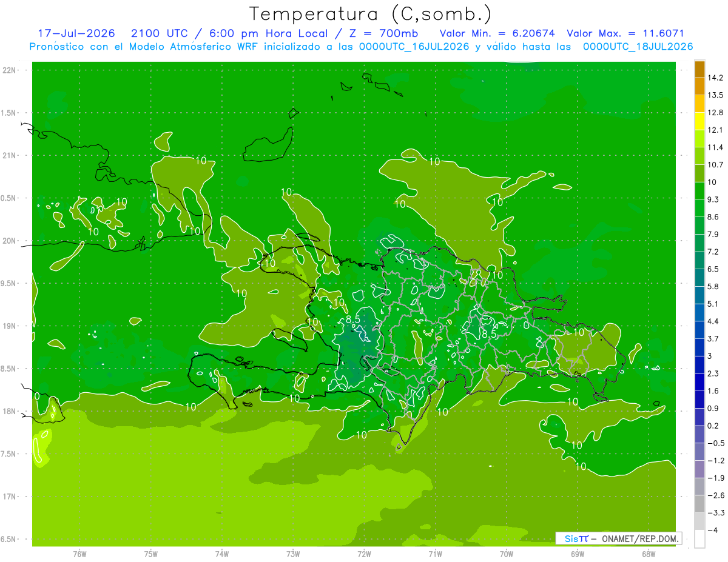Image resolution: width=728 pixels, height=562 pixels.
Task: Click the '1.5N' latitude axis label
Action: pyautogui.click(x=10, y=113)
